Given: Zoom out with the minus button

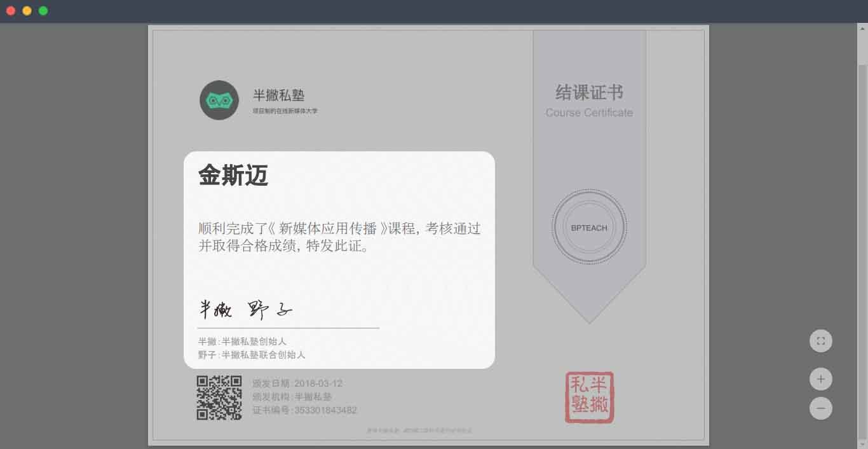Looking at the screenshot, I should [820, 408].
